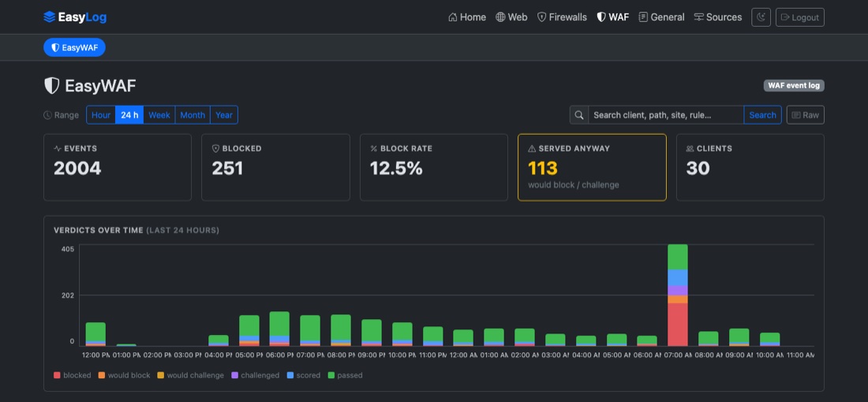Screen dimensions: 868x402
Task: Toggle the blocked legend swatch
Action: click(x=57, y=375)
